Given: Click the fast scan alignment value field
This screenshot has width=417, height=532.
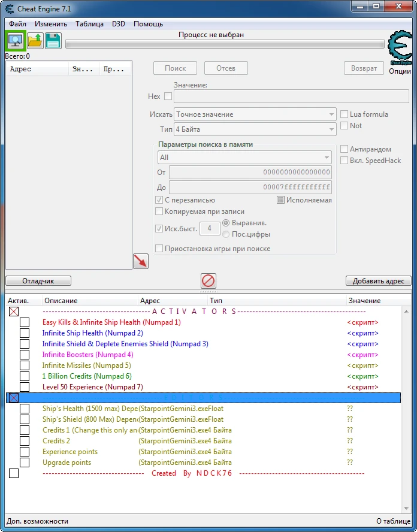Looking at the screenshot, I should (x=210, y=228).
